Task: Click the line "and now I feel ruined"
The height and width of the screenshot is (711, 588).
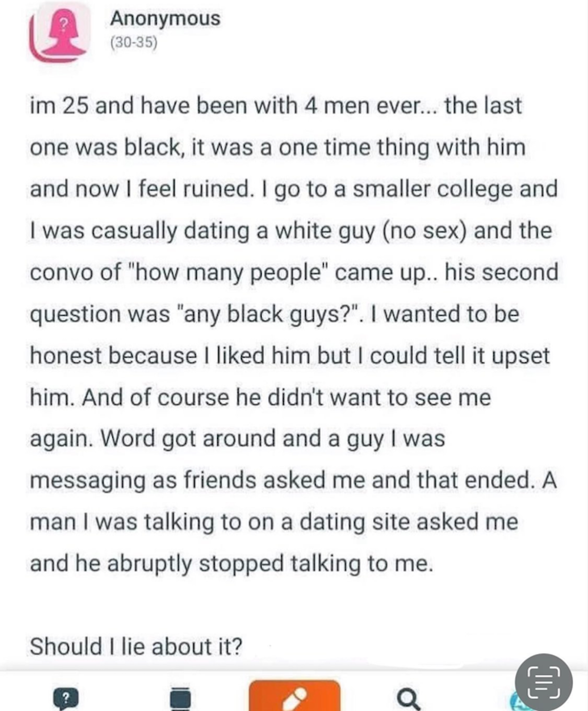Action: point(294,189)
